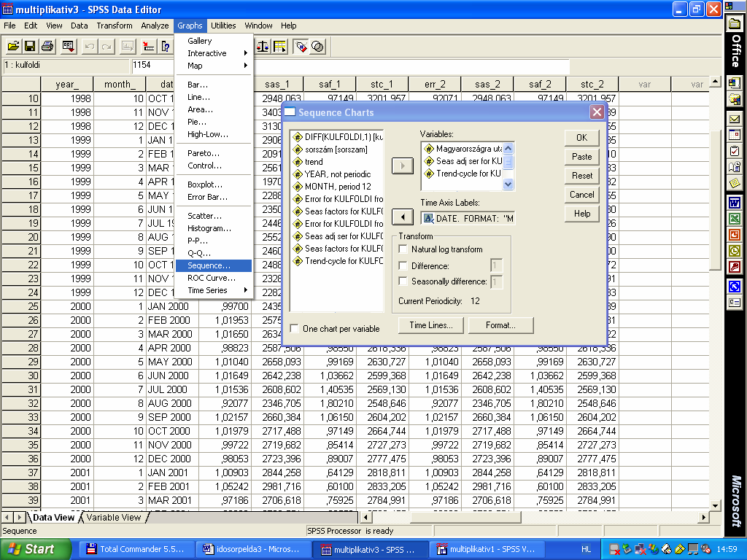747x560 pixels.
Task: Click the year_ column header
Action: [x=67, y=84]
